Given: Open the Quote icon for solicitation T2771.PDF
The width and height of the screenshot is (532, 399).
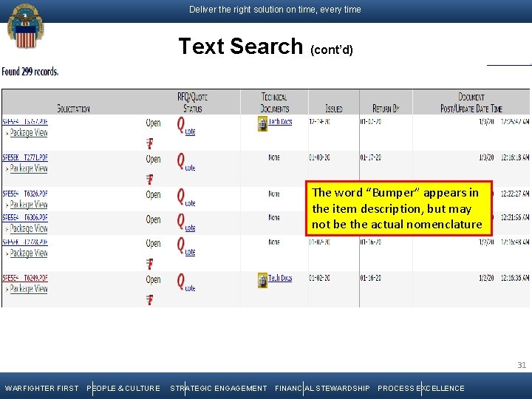Looking at the screenshot, I should (x=186, y=162).
